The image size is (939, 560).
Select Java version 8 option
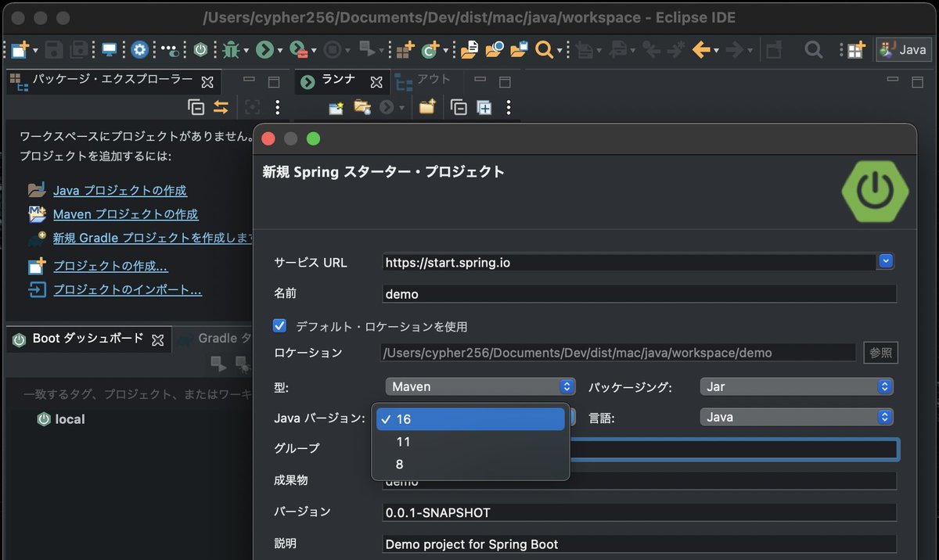point(469,465)
